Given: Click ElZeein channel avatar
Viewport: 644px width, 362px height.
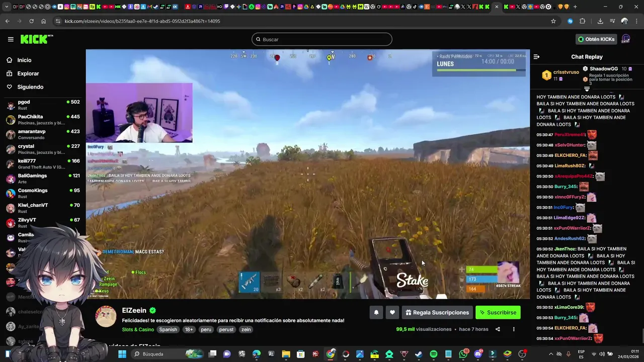Looking at the screenshot, I should (106, 317).
